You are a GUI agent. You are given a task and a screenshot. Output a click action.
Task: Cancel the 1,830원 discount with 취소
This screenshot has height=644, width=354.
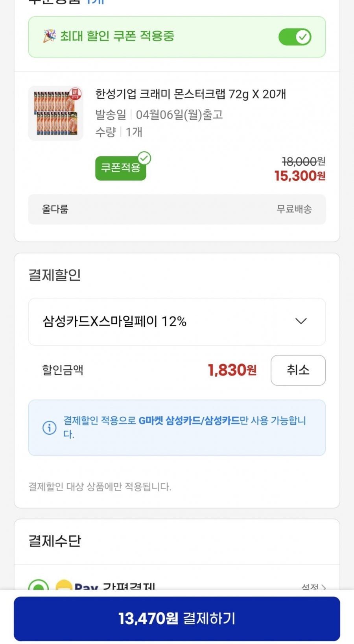pyautogui.click(x=298, y=370)
